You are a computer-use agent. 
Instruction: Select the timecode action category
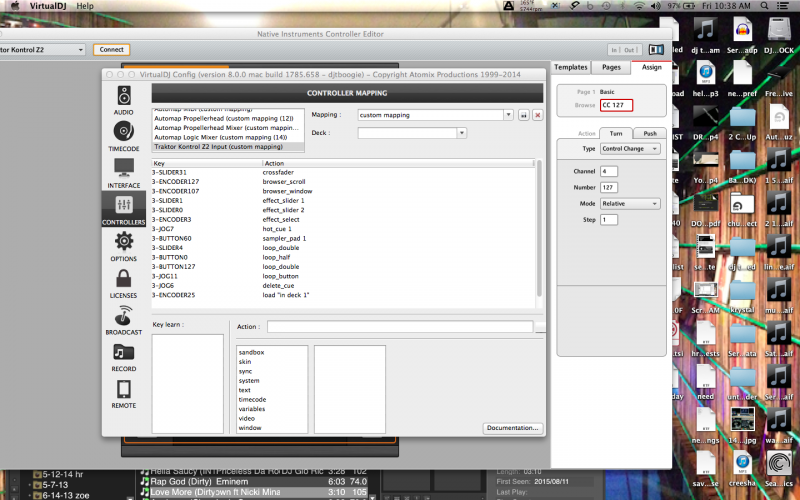(x=252, y=399)
